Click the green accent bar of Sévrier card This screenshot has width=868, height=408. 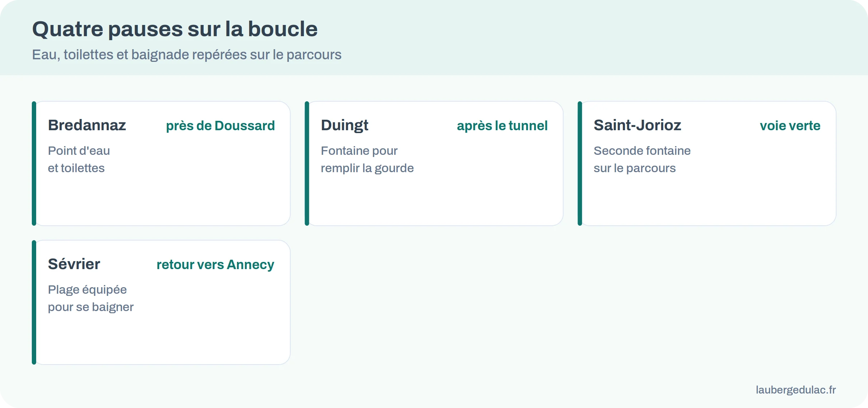pyautogui.click(x=34, y=302)
